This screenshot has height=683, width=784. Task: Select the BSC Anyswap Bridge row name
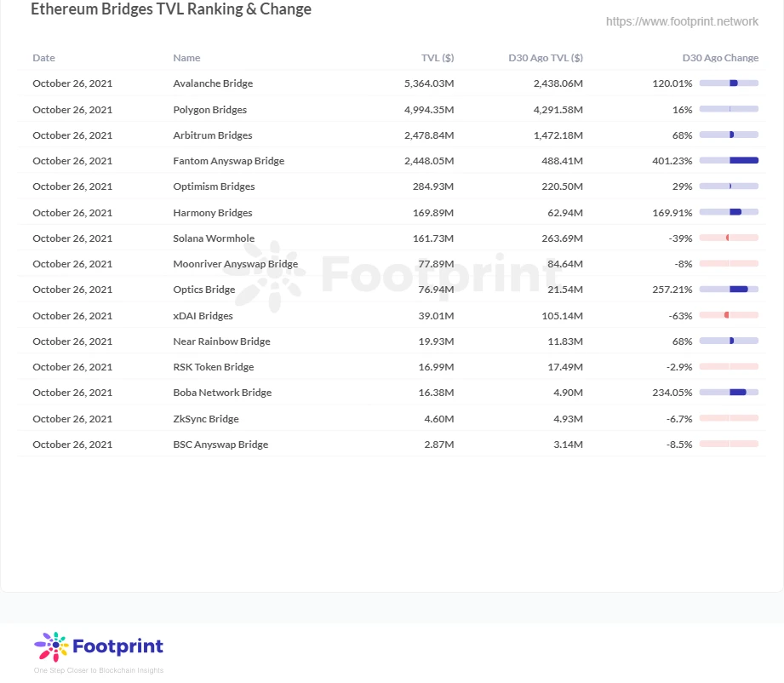220,445
